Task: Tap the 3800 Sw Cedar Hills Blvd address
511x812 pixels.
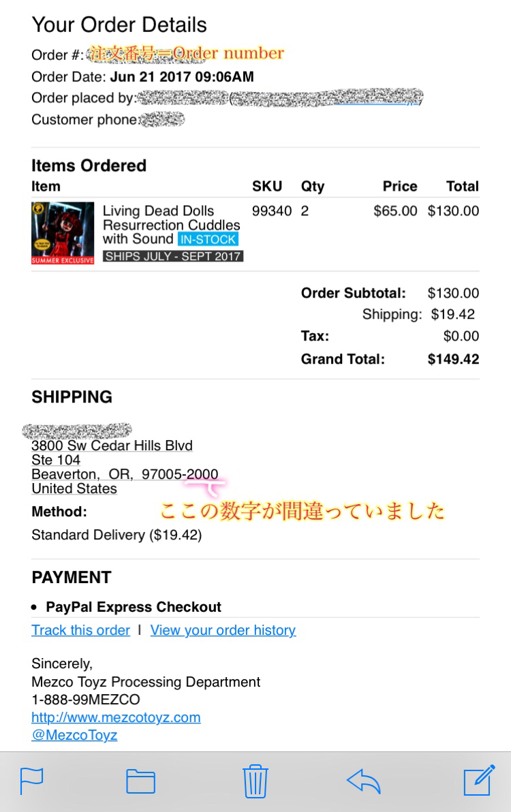Action: tap(112, 446)
